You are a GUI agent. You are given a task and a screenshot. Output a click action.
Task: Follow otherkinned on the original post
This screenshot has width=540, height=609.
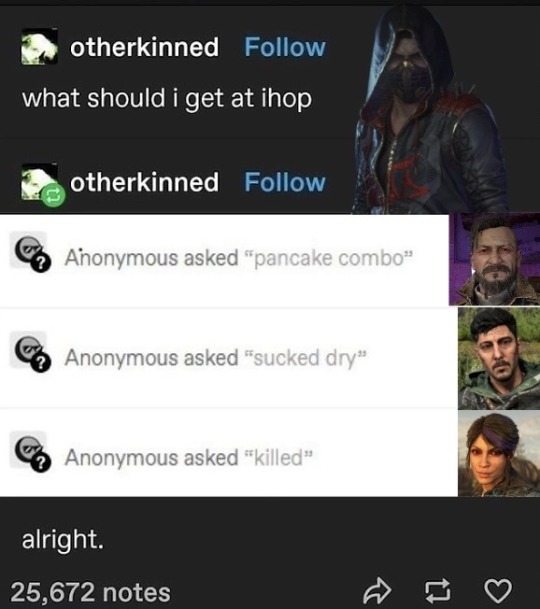coord(285,47)
